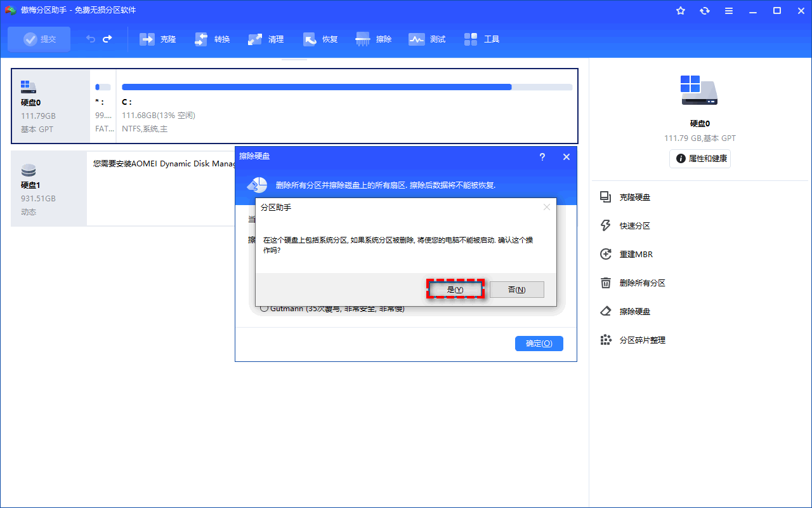This screenshot has height=508, width=812.
Task: Click the help question mark in 擦除硬盘 dialog
Action: [542, 156]
